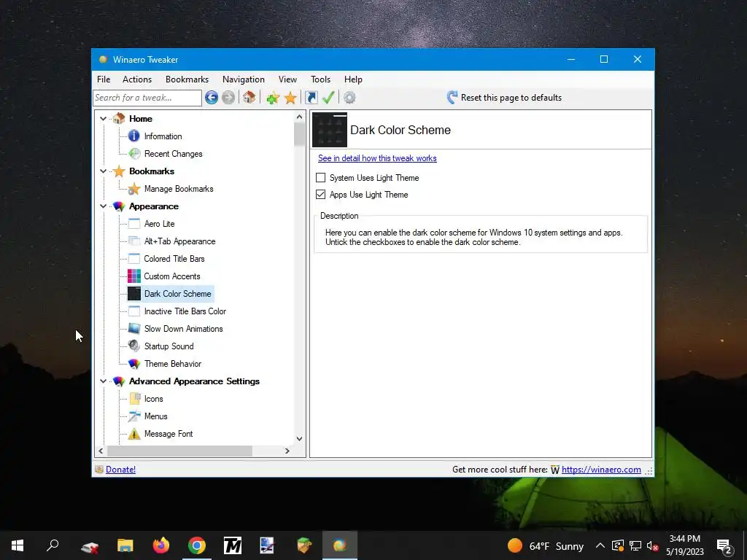Open the Actions menu

(137, 79)
